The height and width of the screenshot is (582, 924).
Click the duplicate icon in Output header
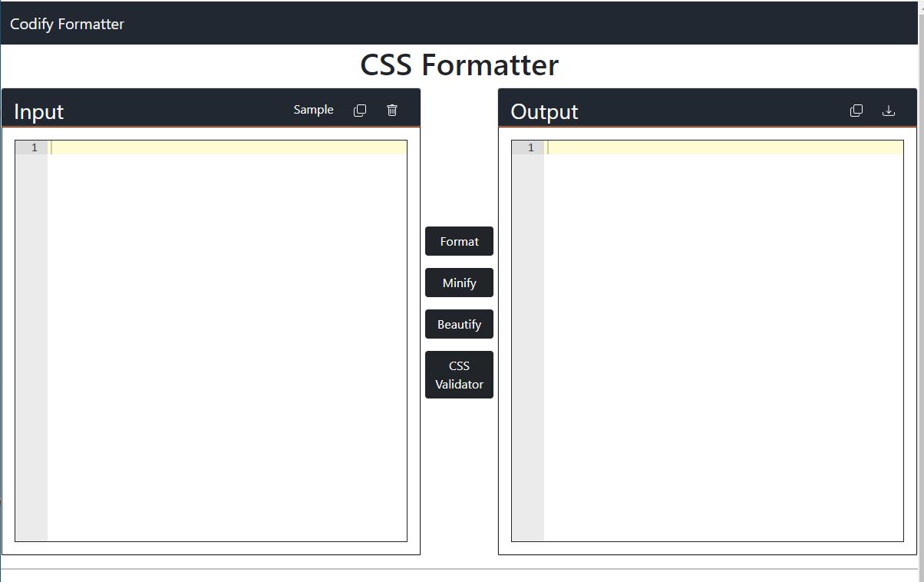click(x=856, y=110)
